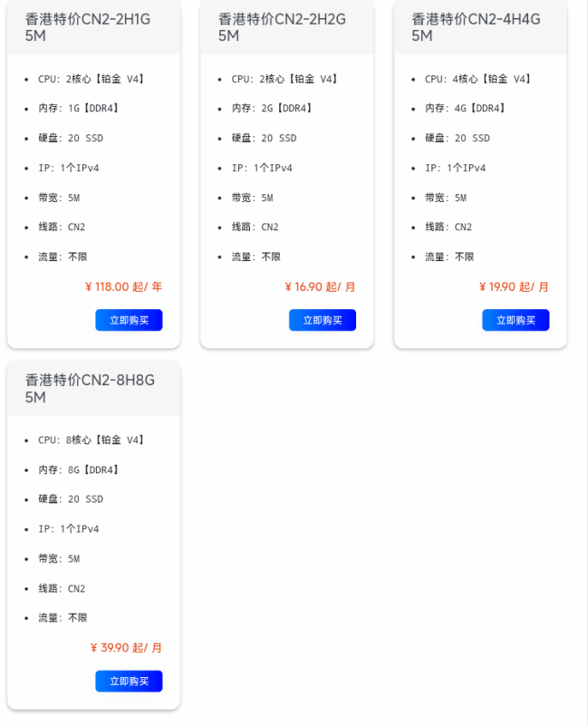Image resolution: width=588 pixels, height=725 pixels.
Task: Click 流量: 不限 in the 8H8G card
Action: click(x=63, y=618)
